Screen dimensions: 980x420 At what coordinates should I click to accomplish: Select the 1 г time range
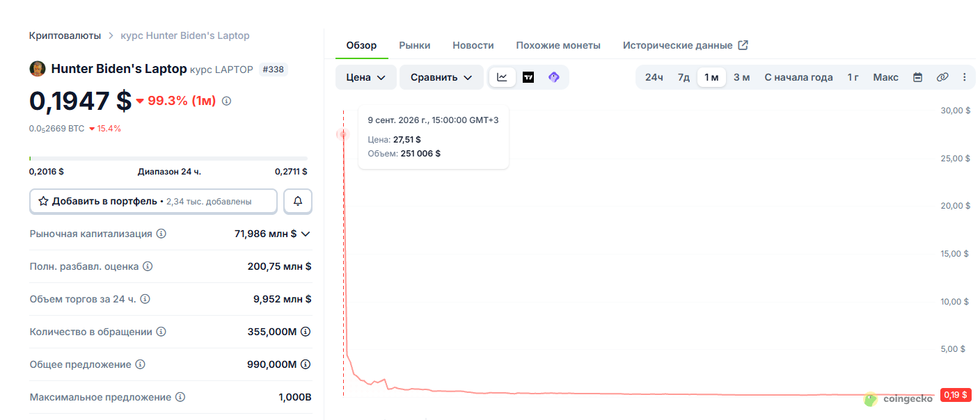click(853, 77)
